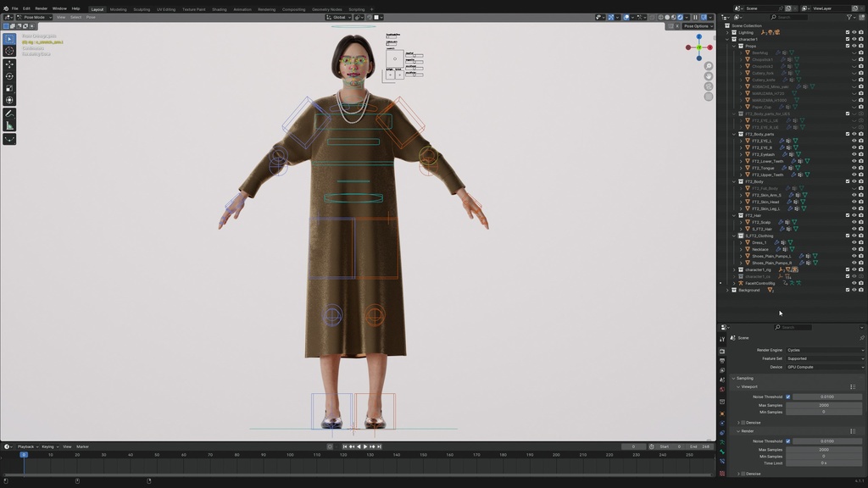The height and width of the screenshot is (488, 868).
Task: Expand the Dress_1 outliner entry
Action: (x=741, y=243)
